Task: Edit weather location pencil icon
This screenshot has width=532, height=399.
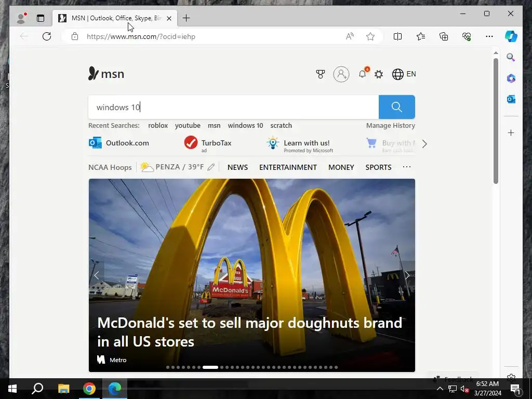Action: [211, 167]
